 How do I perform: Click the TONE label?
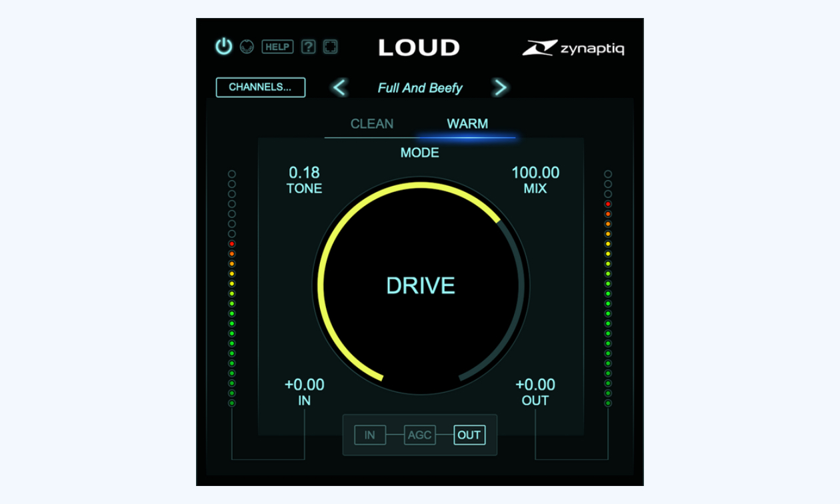click(304, 189)
